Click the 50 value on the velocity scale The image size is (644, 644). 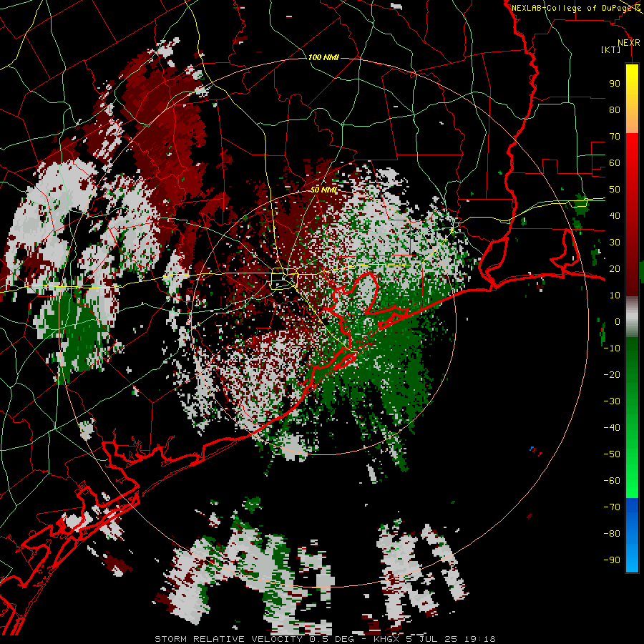pyautogui.click(x=615, y=190)
